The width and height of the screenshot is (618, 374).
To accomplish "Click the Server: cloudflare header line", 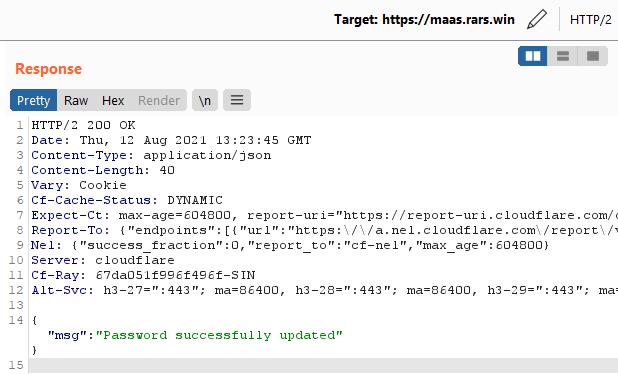I will [x=103, y=260].
